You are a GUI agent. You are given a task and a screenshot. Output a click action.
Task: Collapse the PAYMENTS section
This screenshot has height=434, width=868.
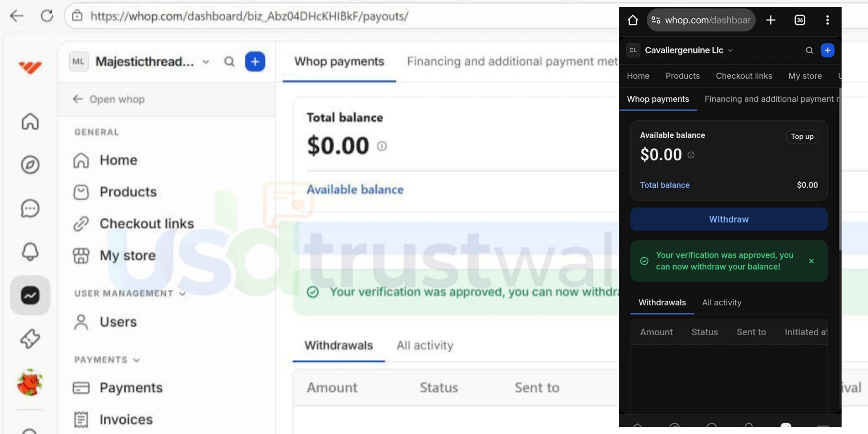(x=136, y=360)
